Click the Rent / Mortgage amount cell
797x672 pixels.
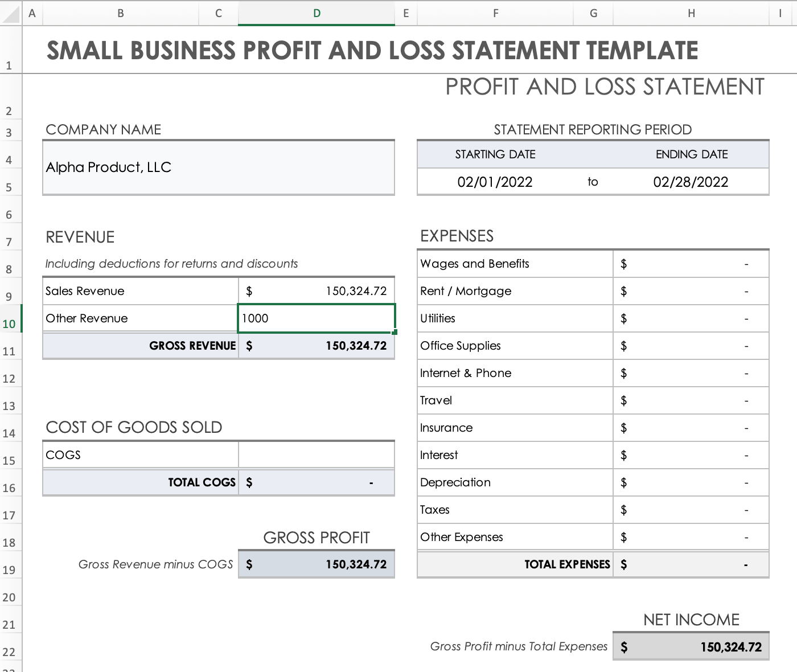coord(691,291)
